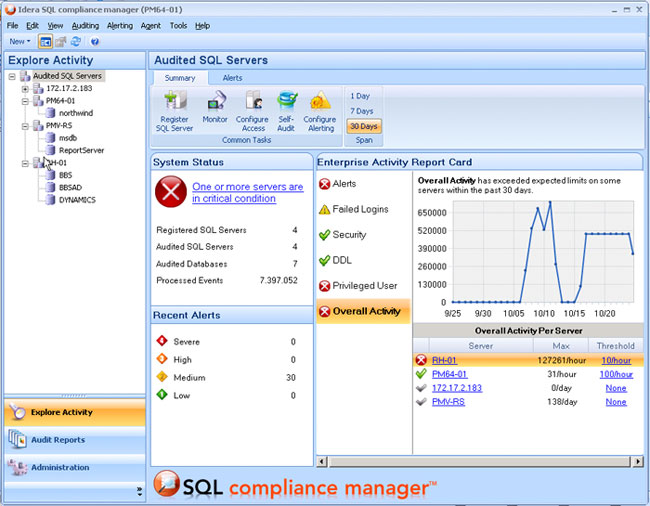The height and width of the screenshot is (506, 650).
Task: Switch to the Alerts tab
Action: (232, 78)
